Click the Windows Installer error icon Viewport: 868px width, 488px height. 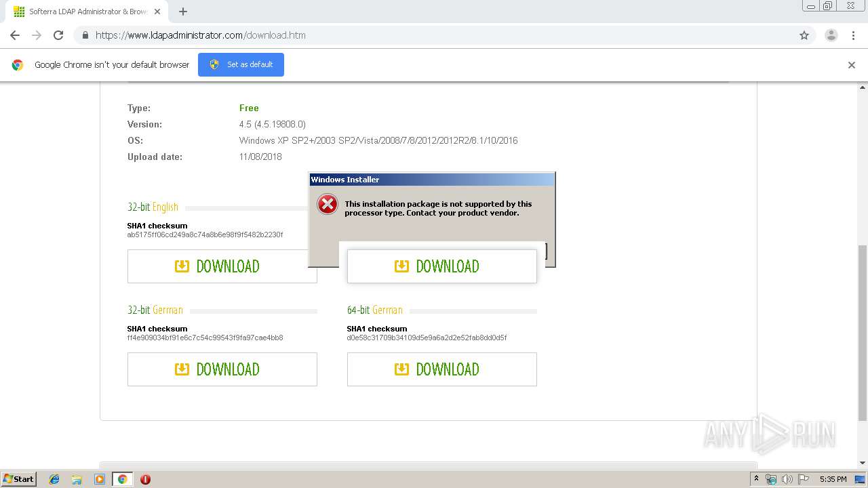328,204
